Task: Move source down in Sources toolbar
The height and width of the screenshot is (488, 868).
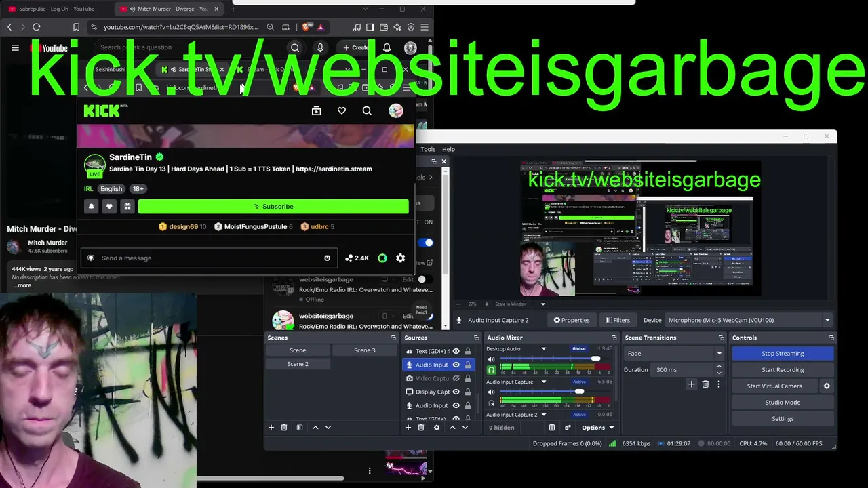Action: 465,428
